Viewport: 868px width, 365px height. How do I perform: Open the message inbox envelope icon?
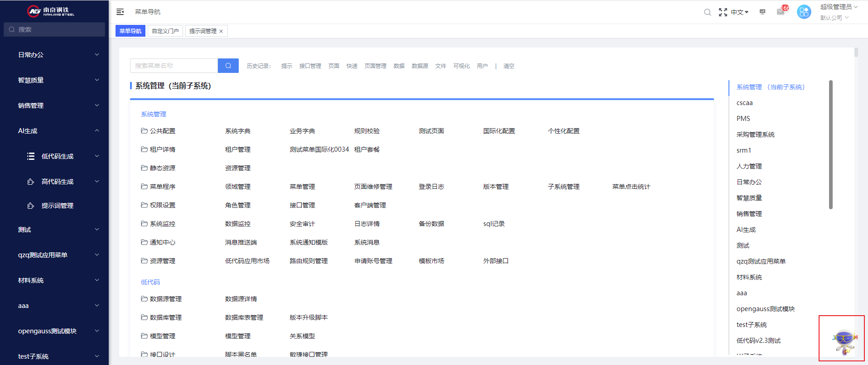click(781, 12)
